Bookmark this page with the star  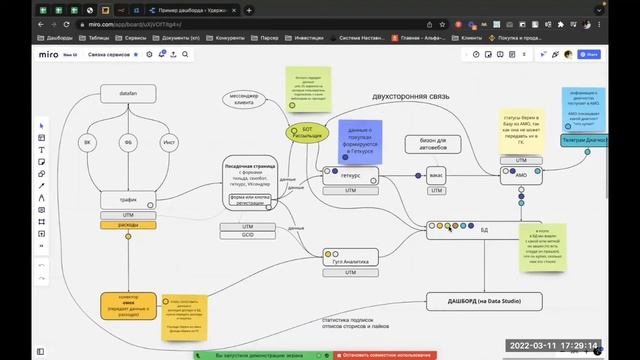442,24
